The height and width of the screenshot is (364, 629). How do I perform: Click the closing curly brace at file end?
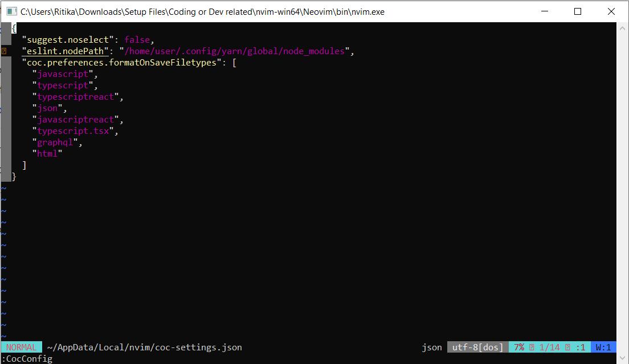pyautogui.click(x=14, y=177)
